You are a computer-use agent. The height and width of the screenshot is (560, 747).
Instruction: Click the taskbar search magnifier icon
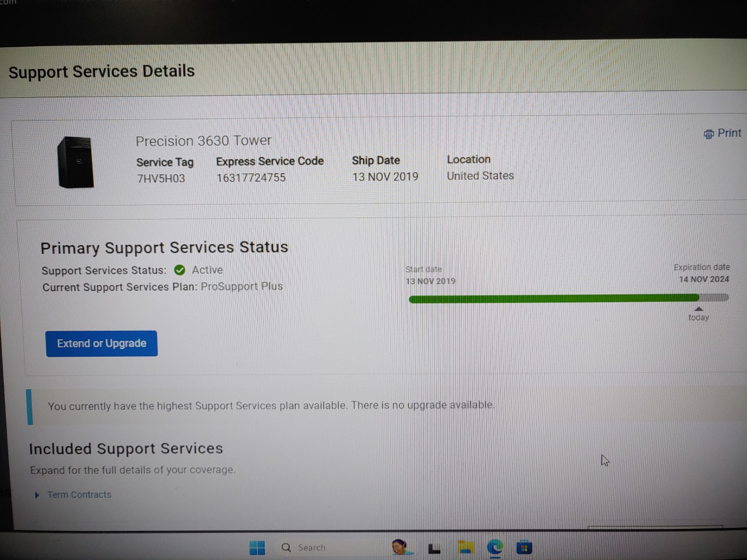[286, 548]
